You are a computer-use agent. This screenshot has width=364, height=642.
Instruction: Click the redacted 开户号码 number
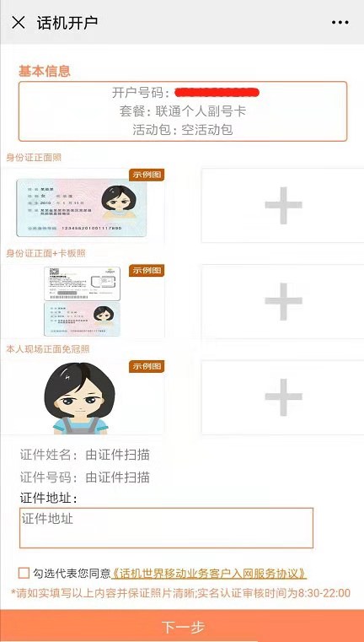tap(217, 93)
